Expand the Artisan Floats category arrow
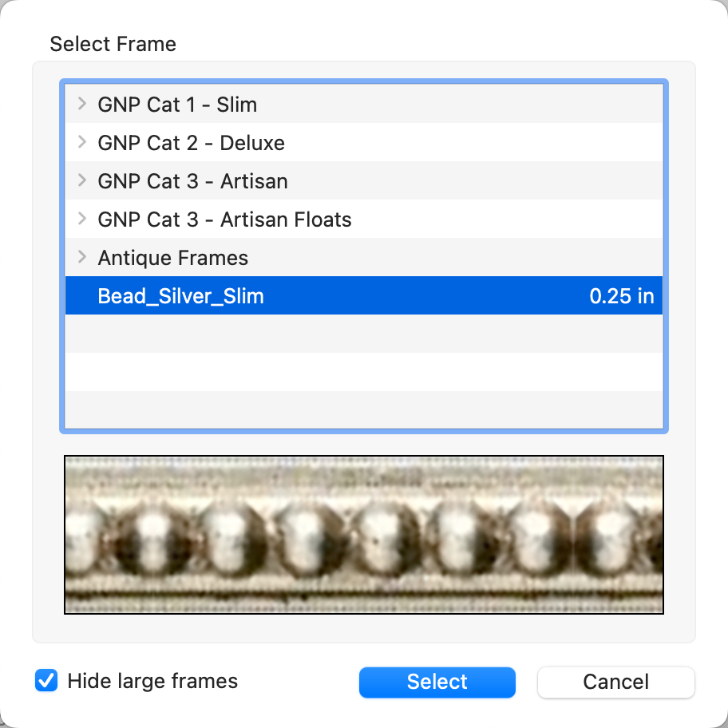This screenshot has height=728, width=728. tap(81, 219)
